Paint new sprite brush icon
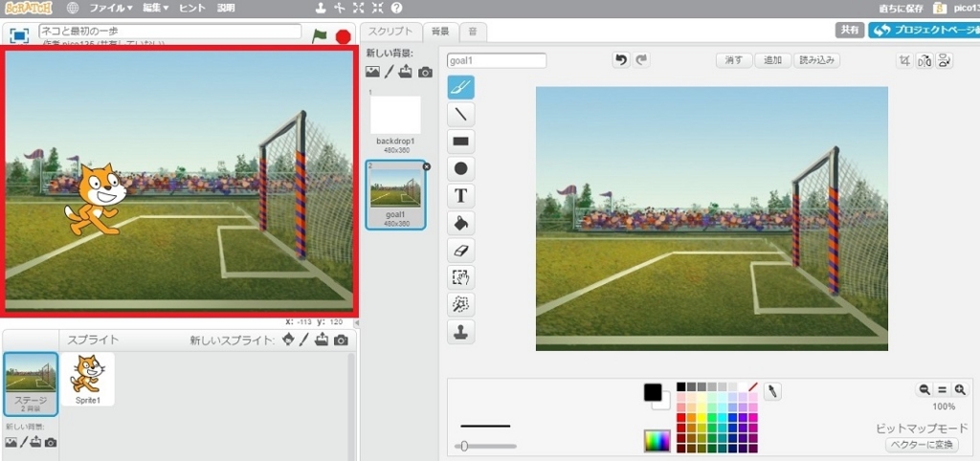Screen dimensions: 980x461 (x=303, y=340)
